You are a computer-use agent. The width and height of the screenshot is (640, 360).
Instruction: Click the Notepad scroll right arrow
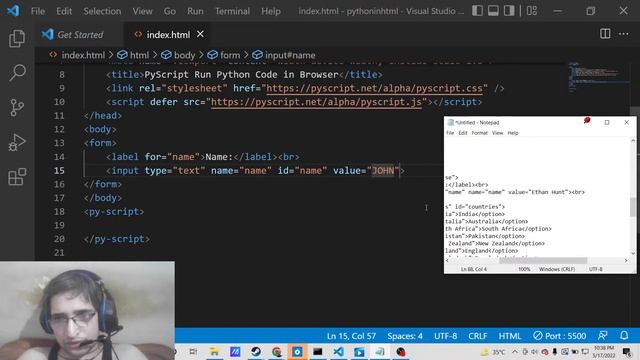(626, 260)
